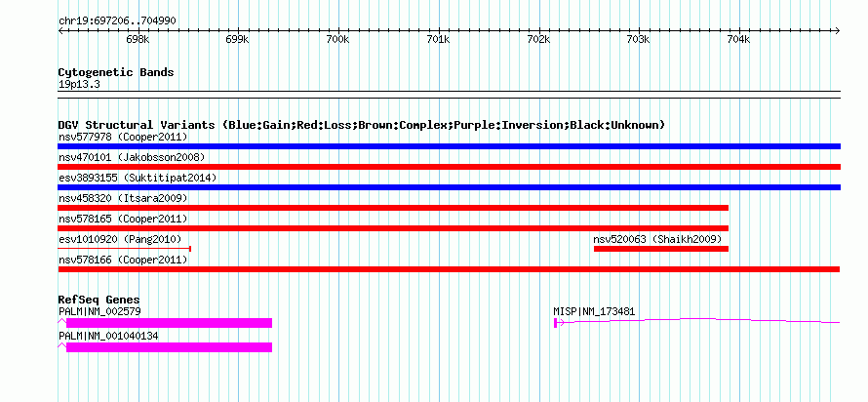Open the PALM|NM_001040134 gene label
The height and width of the screenshot is (402, 868).
108,336
